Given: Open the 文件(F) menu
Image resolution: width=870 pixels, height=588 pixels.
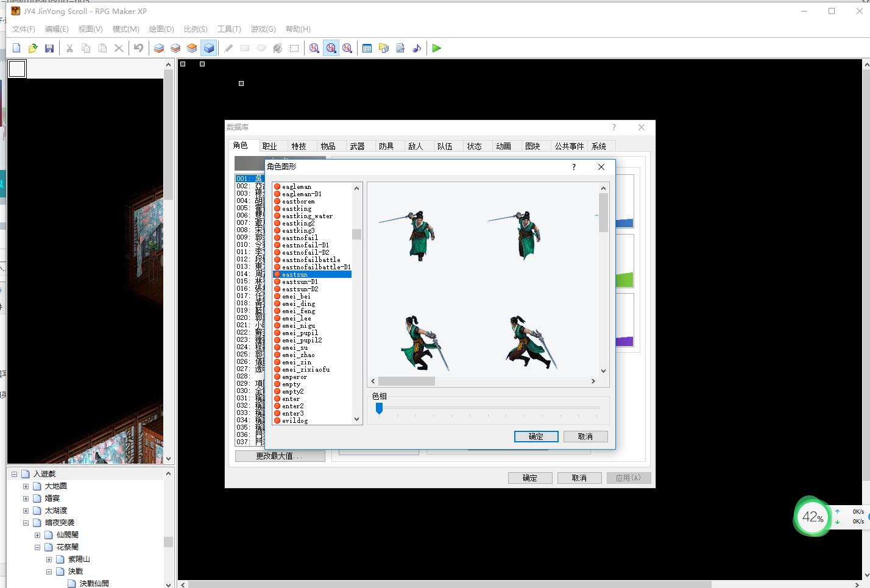Looking at the screenshot, I should point(23,29).
